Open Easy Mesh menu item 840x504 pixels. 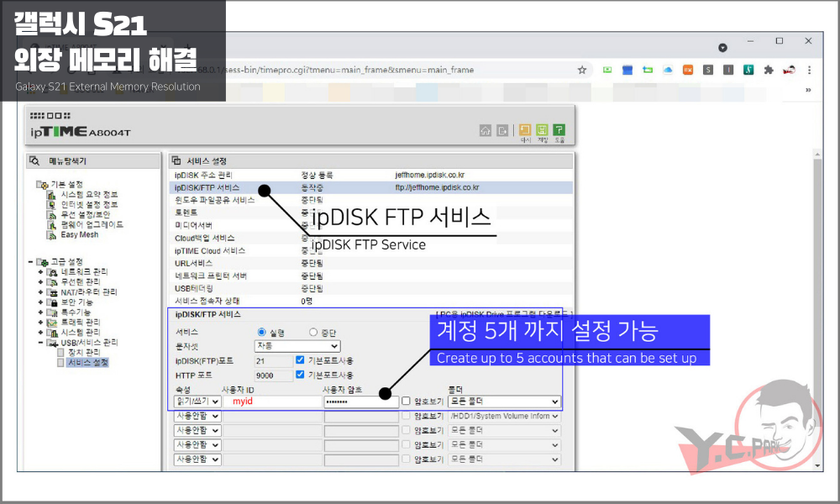click(79, 234)
